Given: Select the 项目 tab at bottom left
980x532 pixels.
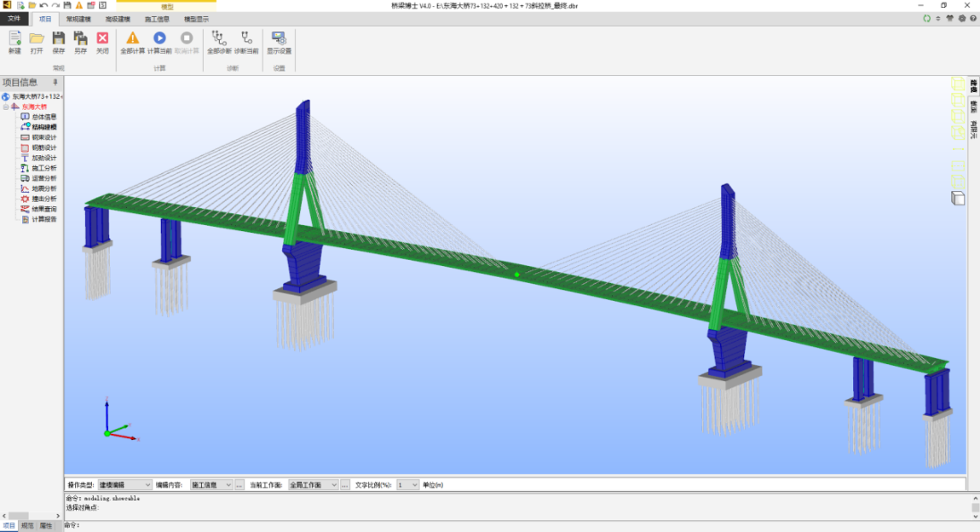Looking at the screenshot, I should point(9,526).
